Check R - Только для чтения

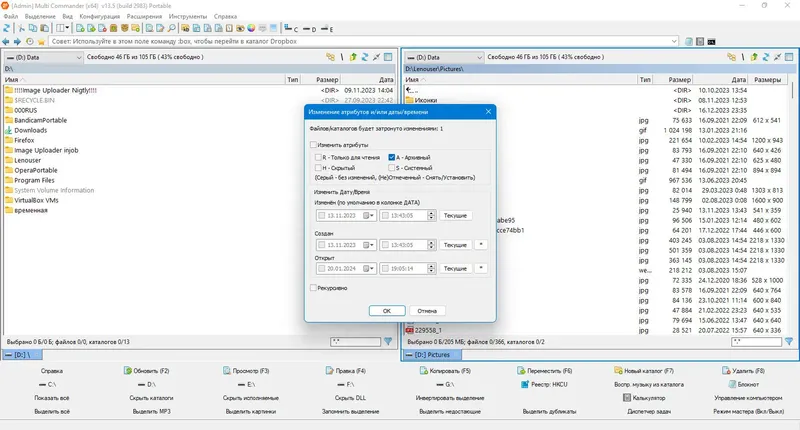coord(318,158)
